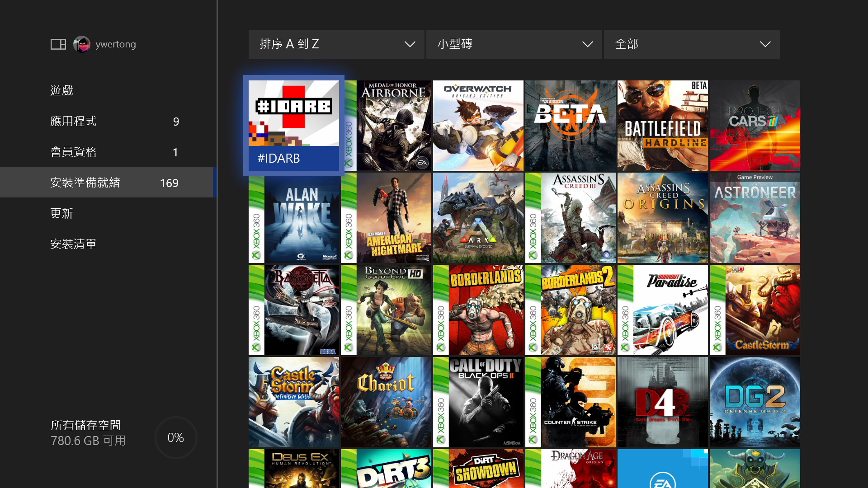Image resolution: width=868 pixels, height=488 pixels.
Task: Select the Battlefield Hardline Beta tile
Action: click(662, 125)
